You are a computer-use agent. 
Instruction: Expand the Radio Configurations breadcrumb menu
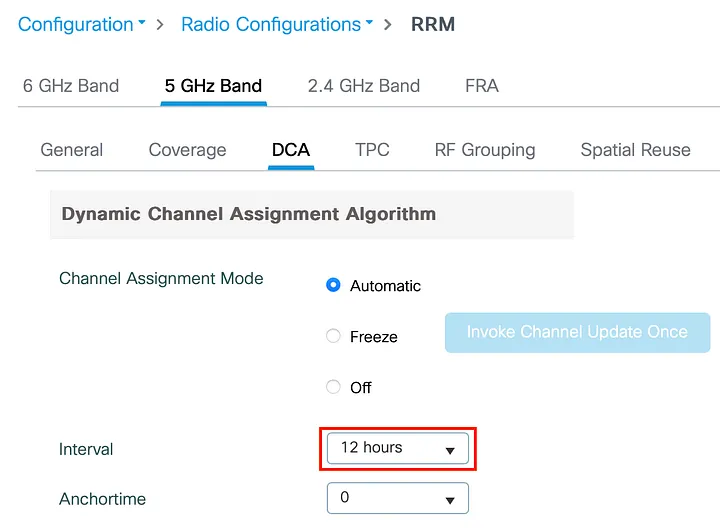click(x=277, y=24)
